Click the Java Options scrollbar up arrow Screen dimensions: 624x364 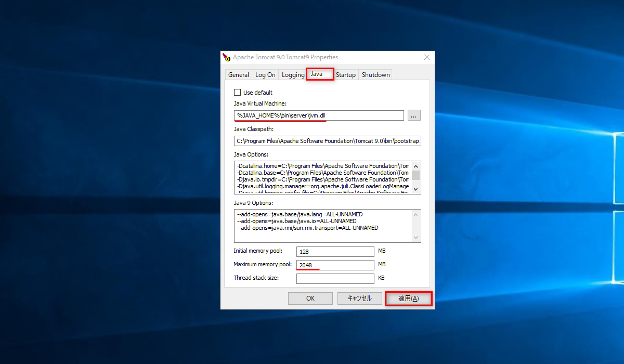pos(416,166)
